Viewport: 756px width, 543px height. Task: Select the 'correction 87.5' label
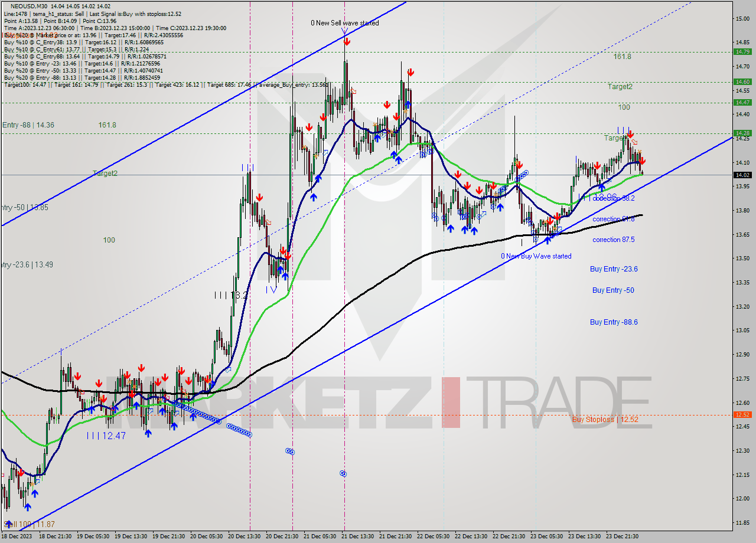tap(614, 240)
